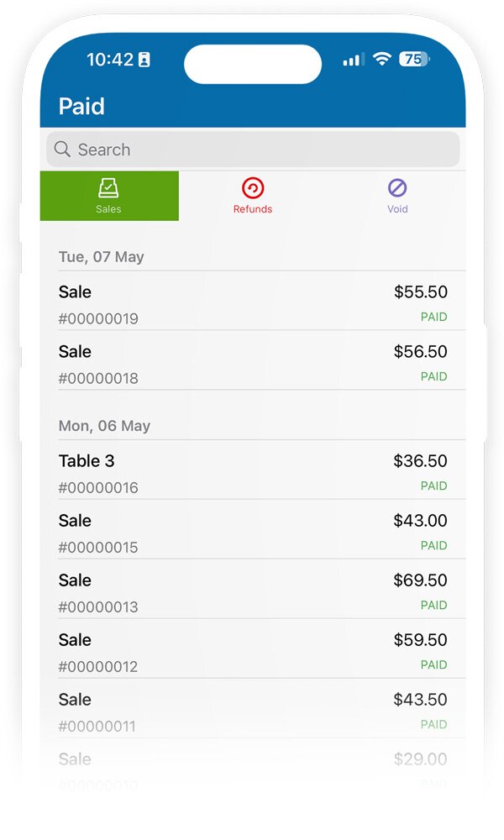
Task: View sale #00000011 for $43.50
Action: (252, 711)
